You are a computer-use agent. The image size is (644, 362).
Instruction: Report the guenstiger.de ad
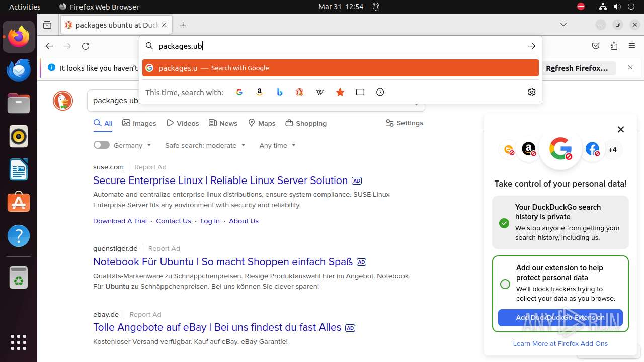pos(164,248)
